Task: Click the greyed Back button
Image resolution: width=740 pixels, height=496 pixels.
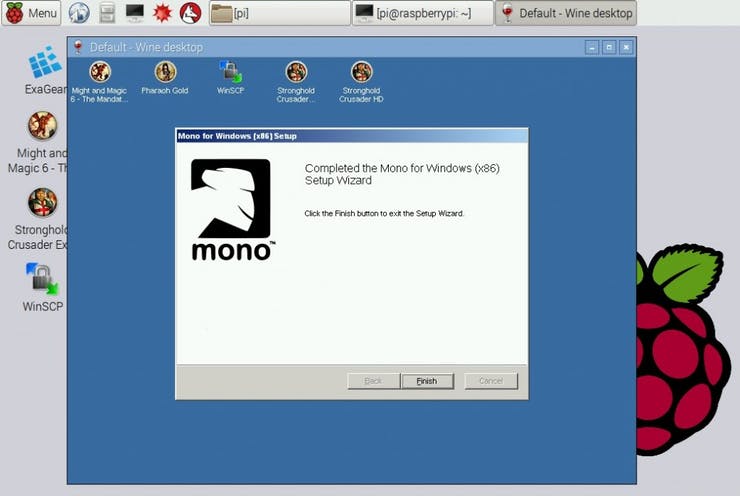Action: (x=373, y=381)
